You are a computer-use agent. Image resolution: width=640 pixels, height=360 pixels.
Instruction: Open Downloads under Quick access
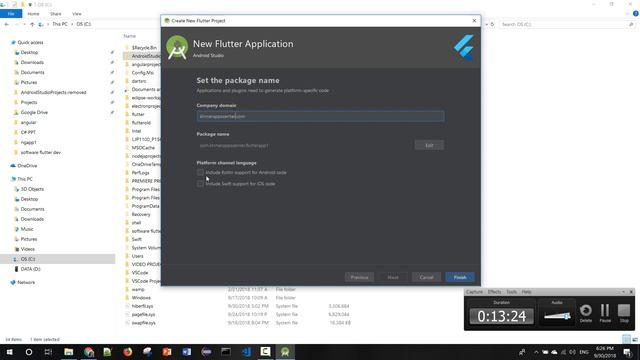[32, 62]
